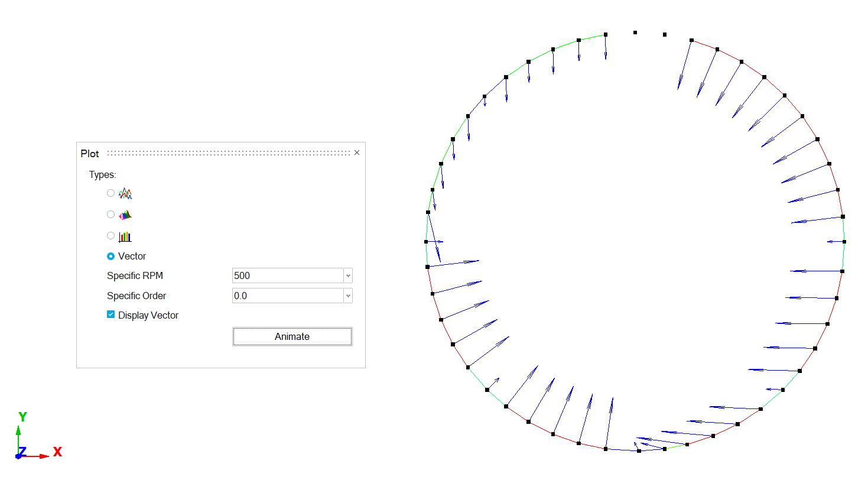
Task: Select the radio button beside the 3D surface icon
Action: point(110,215)
